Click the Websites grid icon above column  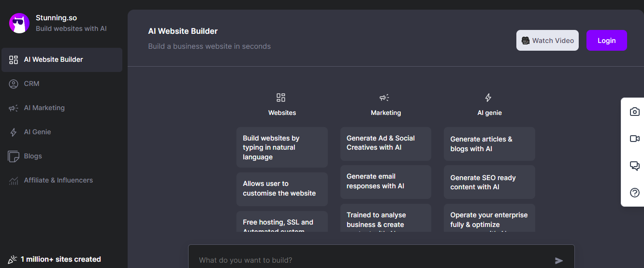pos(281,98)
